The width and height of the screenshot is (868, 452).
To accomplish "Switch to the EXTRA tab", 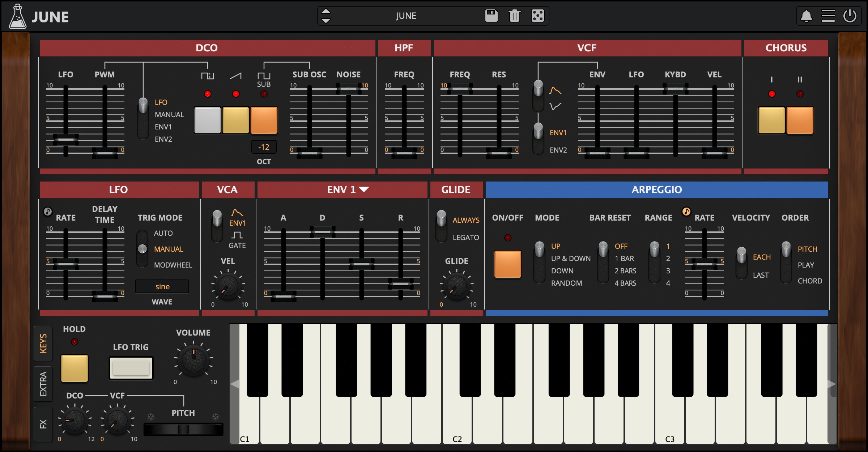I will click(43, 384).
